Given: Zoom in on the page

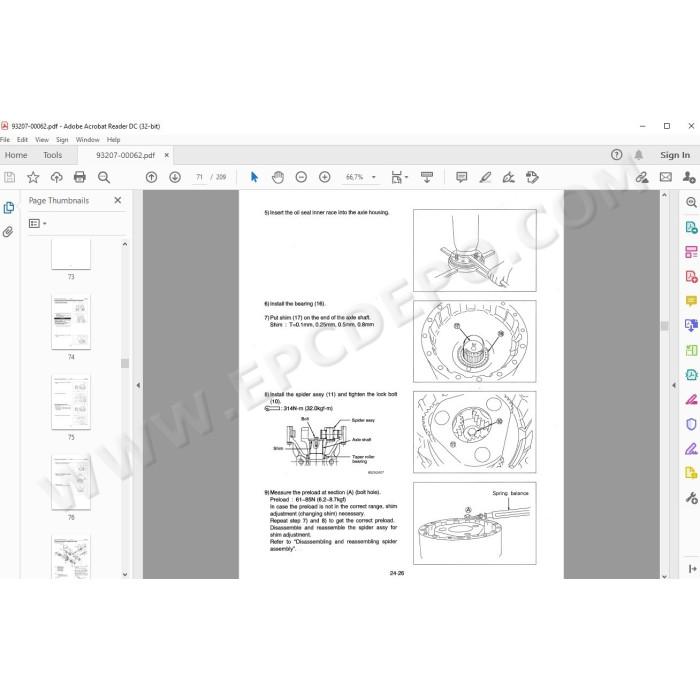Looking at the screenshot, I should click(x=325, y=177).
